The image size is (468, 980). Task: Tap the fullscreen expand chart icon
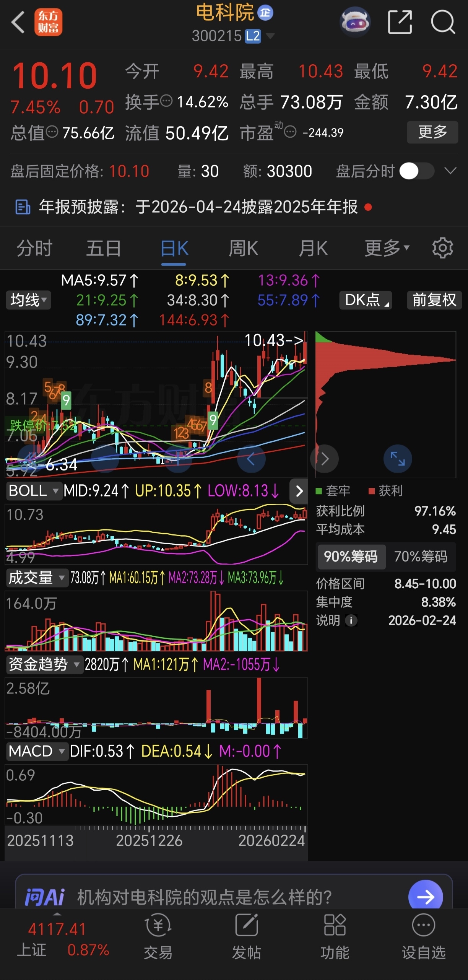tap(398, 458)
